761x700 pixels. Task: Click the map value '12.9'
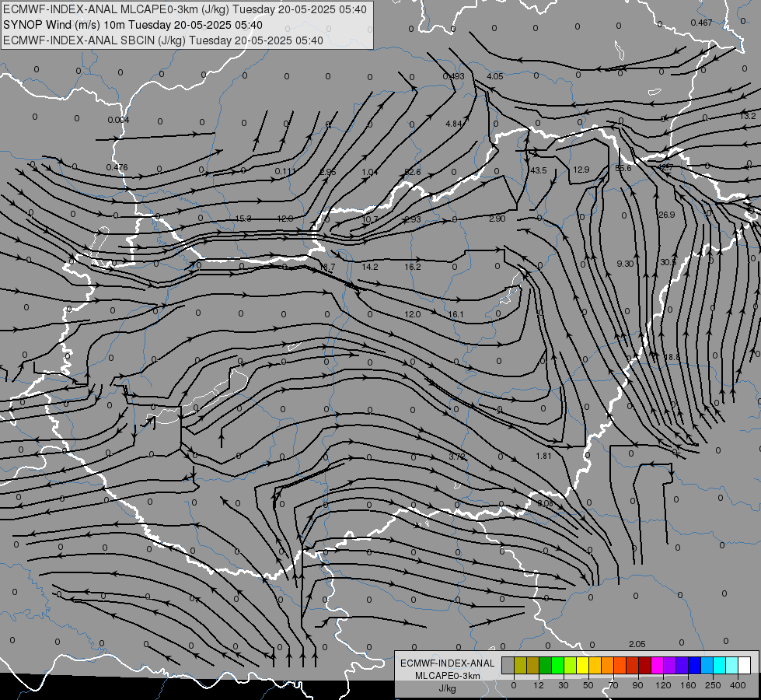click(581, 170)
